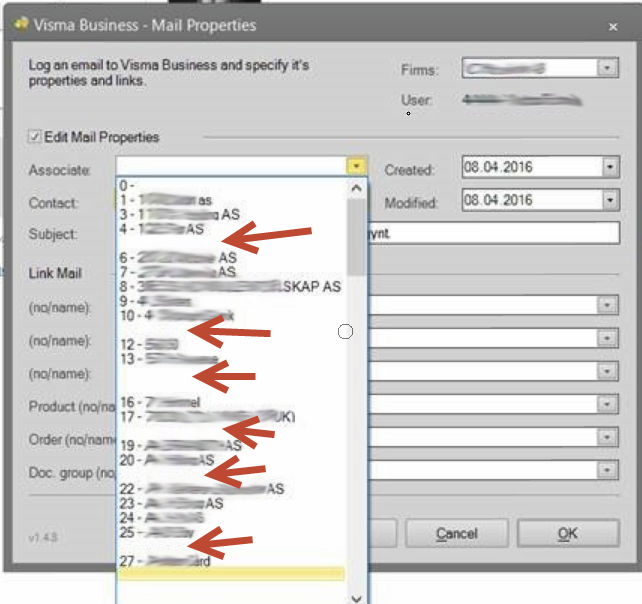The image size is (642, 604).
Task: Select list entry starting with 22 -
Action: tap(232, 489)
